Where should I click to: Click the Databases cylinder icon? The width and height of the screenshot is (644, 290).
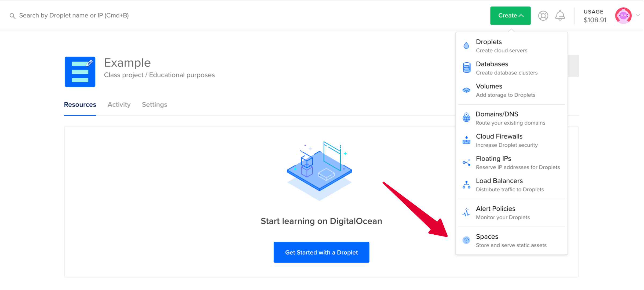click(x=467, y=68)
